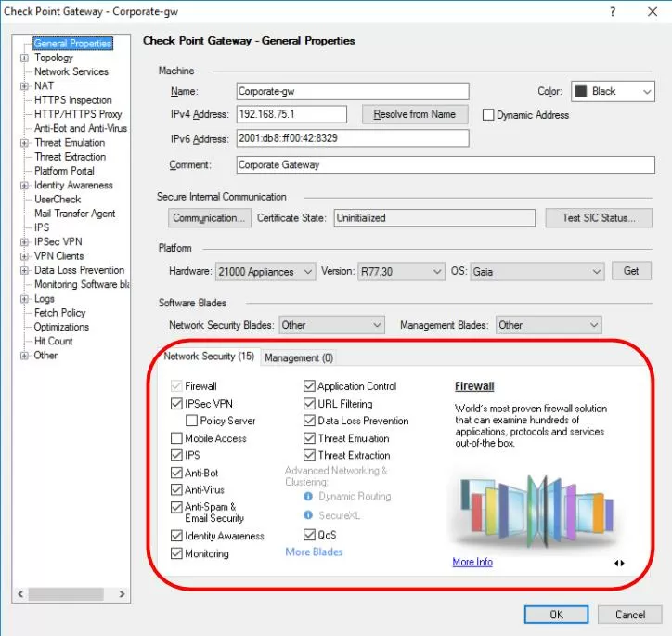Click the Dynamic Routing info icon
672x636 pixels.
[308, 497]
